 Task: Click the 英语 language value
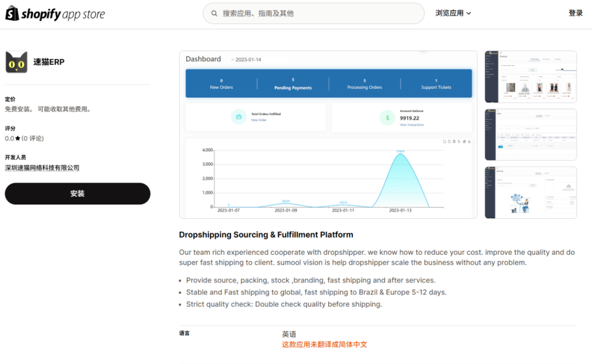point(289,334)
